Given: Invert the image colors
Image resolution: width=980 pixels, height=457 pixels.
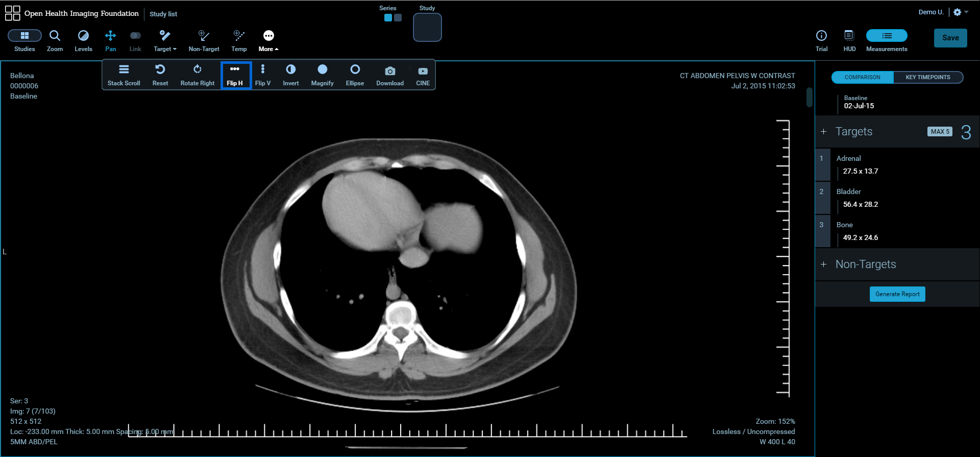Looking at the screenshot, I should tap(290, 75).
